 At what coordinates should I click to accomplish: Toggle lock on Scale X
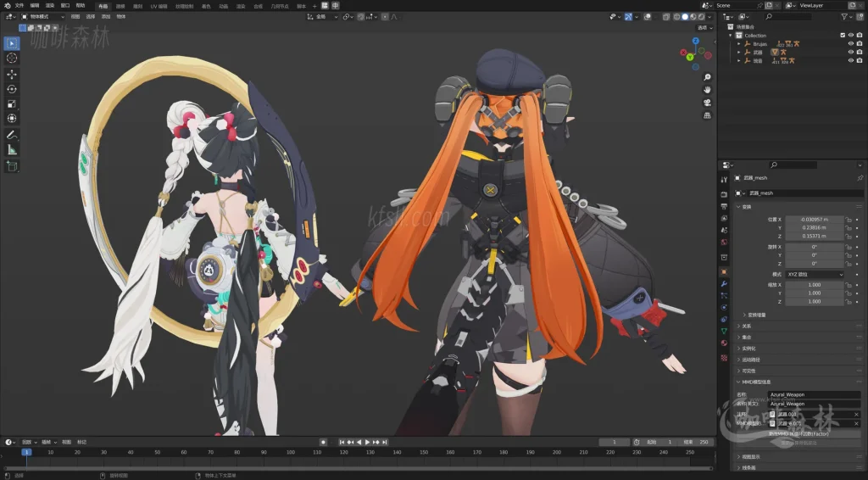[849, 285]
